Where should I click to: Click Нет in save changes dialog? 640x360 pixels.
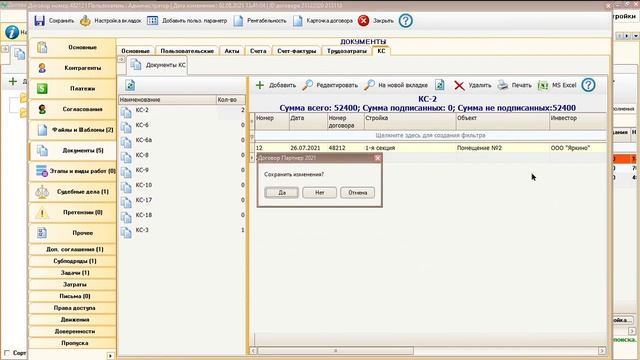(320, 192)
